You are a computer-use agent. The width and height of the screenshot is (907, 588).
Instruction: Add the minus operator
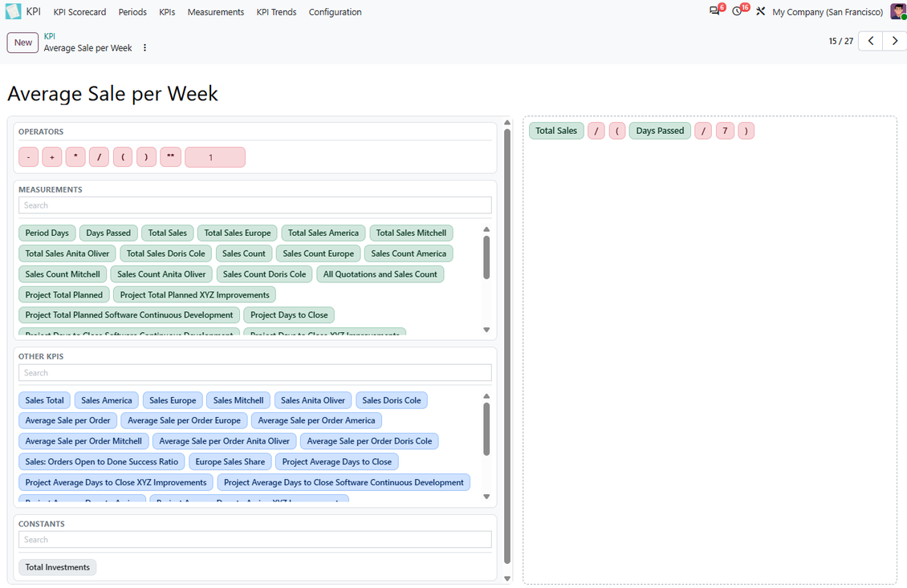28,157
